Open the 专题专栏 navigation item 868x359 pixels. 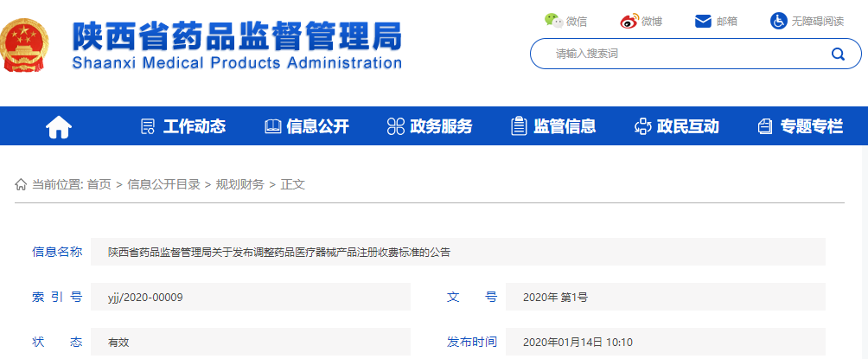800,126
